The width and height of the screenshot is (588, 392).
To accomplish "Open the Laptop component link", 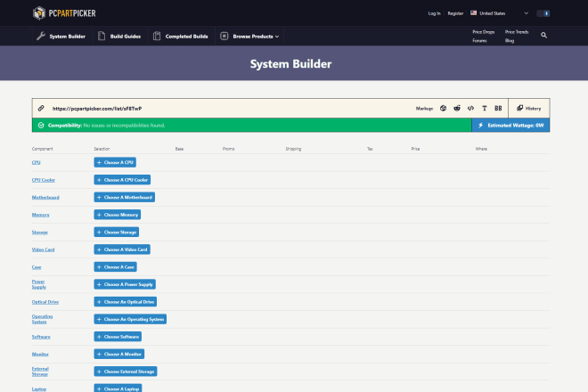I will [x=39, y=389].
